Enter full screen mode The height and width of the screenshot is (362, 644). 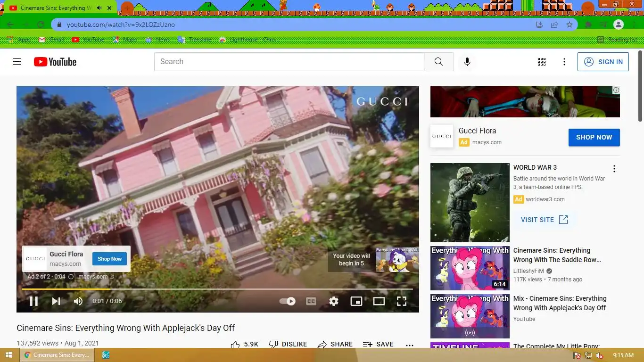(x=402, y=301)
